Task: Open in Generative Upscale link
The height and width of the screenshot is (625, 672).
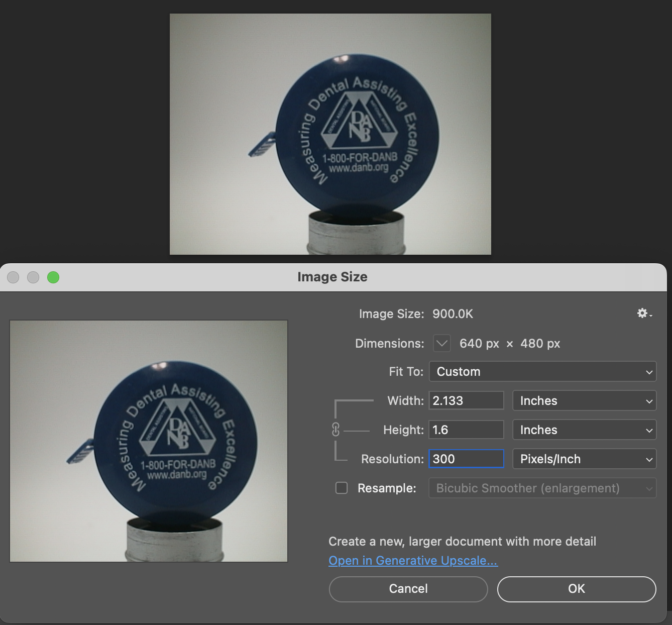Action: (413, 560)
